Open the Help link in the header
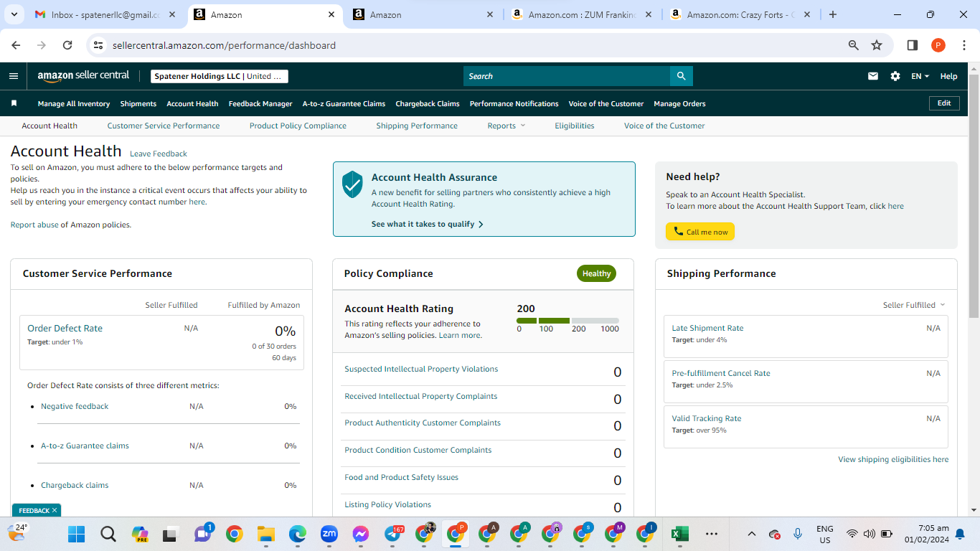 pos(948,76)
